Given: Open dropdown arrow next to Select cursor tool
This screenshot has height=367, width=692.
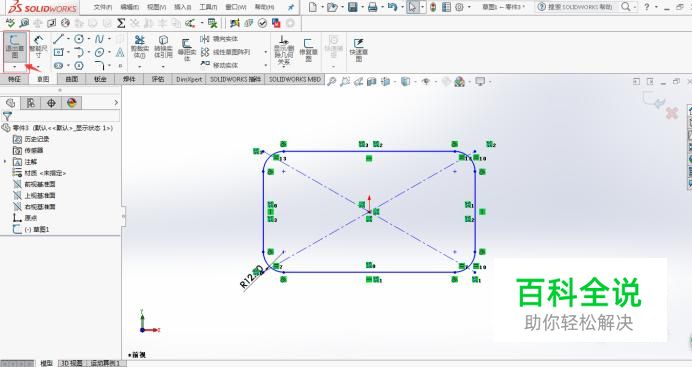Looking at the screenshot, I should pyautogui.click(x=423, y=7).
